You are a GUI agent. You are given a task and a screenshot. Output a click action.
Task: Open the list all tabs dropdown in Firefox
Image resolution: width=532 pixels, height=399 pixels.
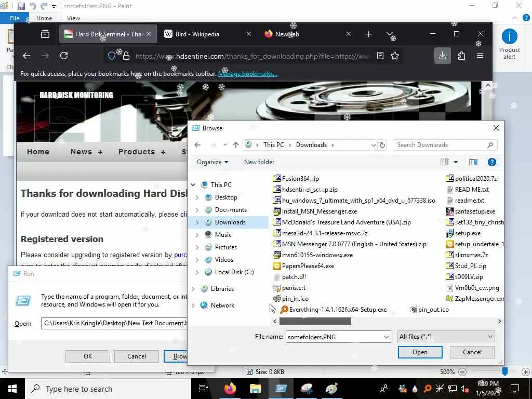[x=390, y=34]
